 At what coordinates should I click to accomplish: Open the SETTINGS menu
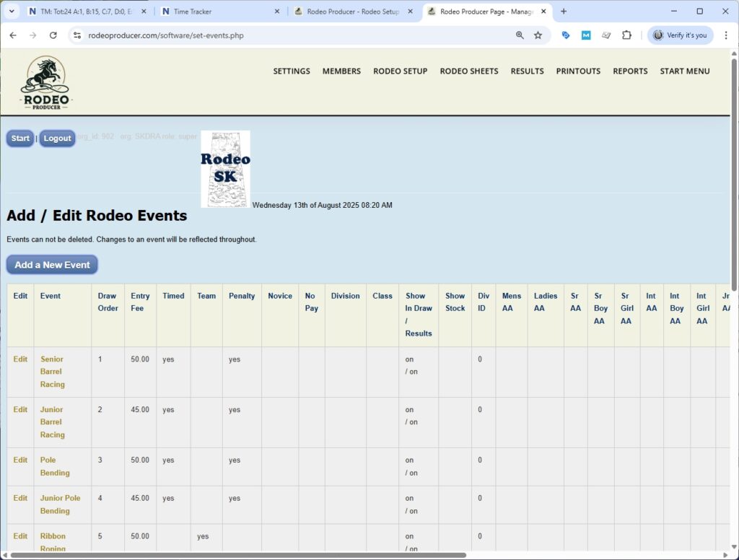pos(292,71)
